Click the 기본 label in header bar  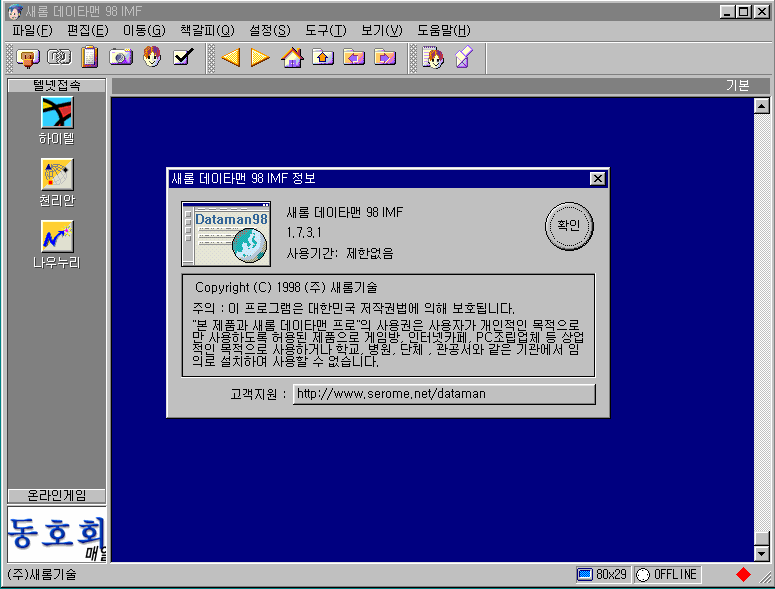pyautogui.click(x=737, y=85)
